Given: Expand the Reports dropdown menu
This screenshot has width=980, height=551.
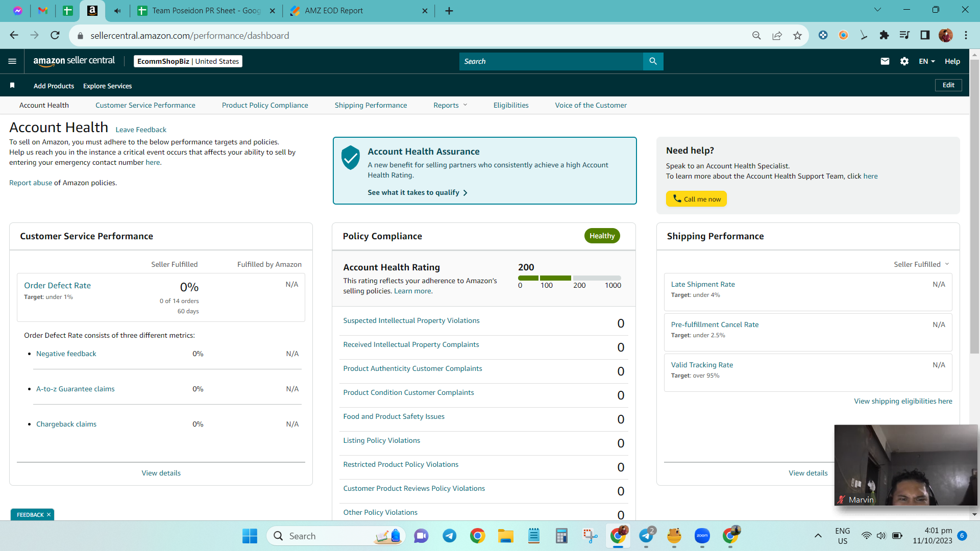Looking at the screenshot, I should point(450,105).
